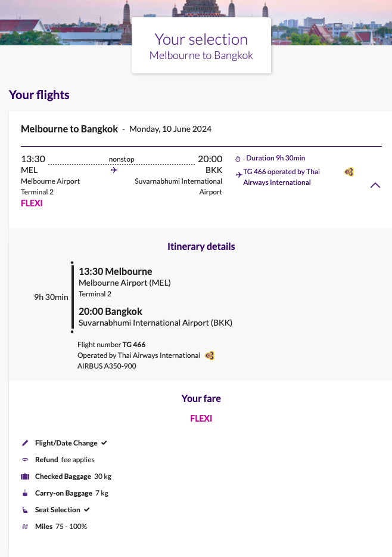This screenshot has height=557, width=392.
Task: Click the Thai Airways logo in Itinerary details
Action: coord(209,355)
